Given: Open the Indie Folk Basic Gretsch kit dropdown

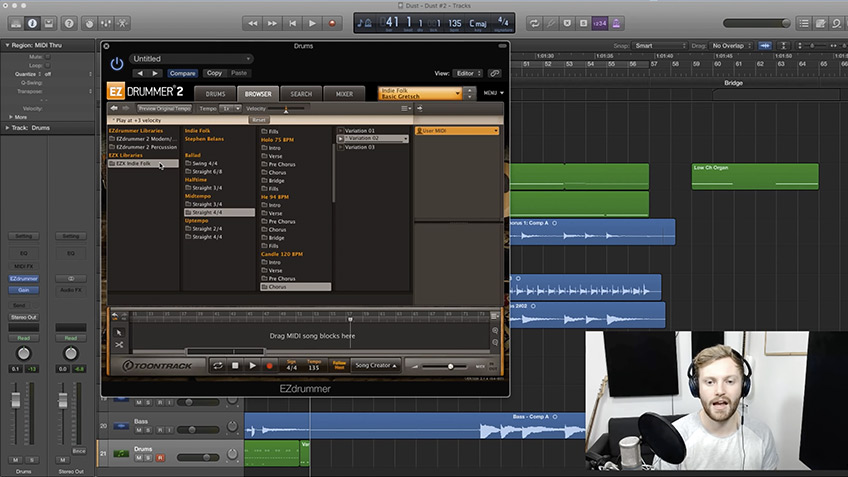Looking at the screenshot, I should (420, 93).
